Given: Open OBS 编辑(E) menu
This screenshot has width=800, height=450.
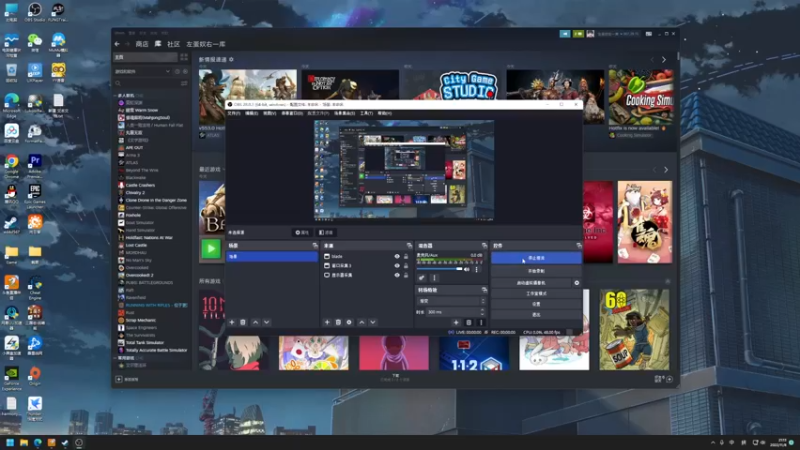Looking at the screenshot, I should (x=252, y=113).
